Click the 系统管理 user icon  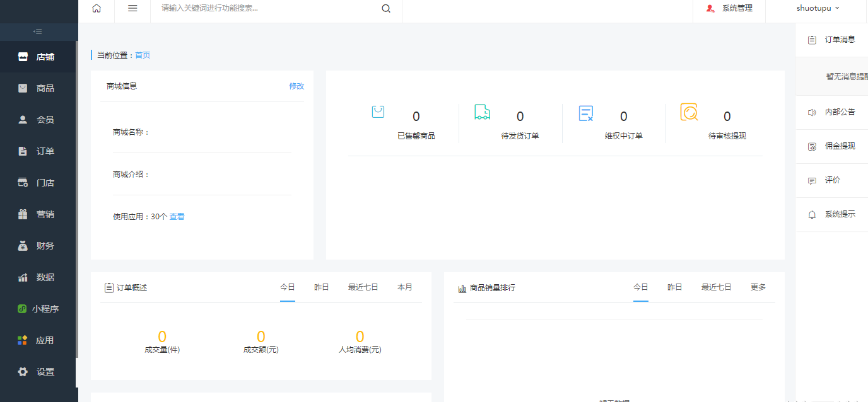(x=710, y=8)
